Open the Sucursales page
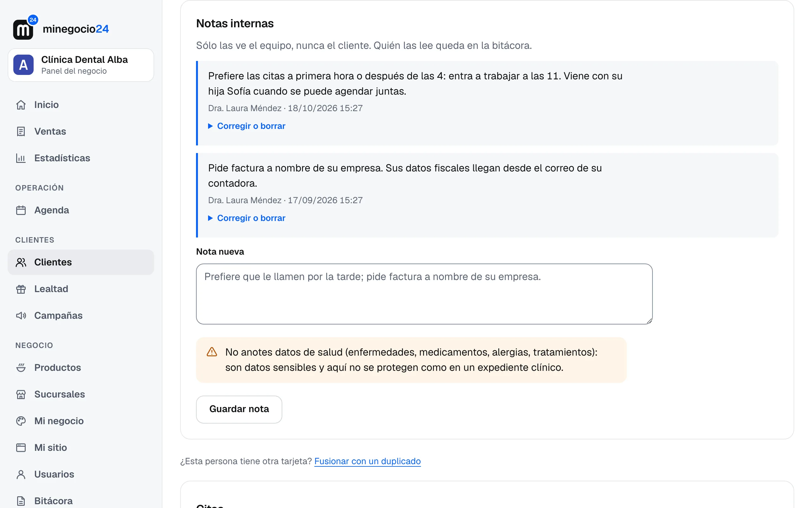The height and width of the screenshot is (508, 812). coord(81,394)
